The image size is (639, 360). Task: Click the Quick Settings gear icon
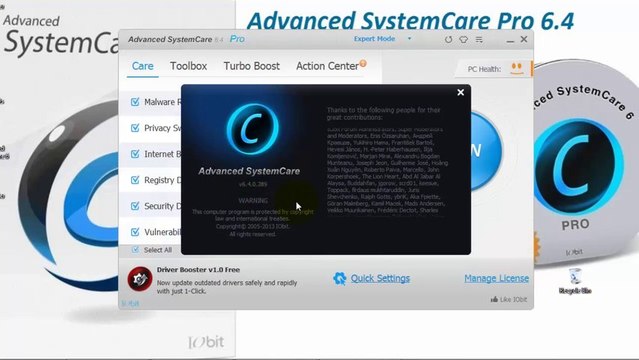tap(339, 278)
